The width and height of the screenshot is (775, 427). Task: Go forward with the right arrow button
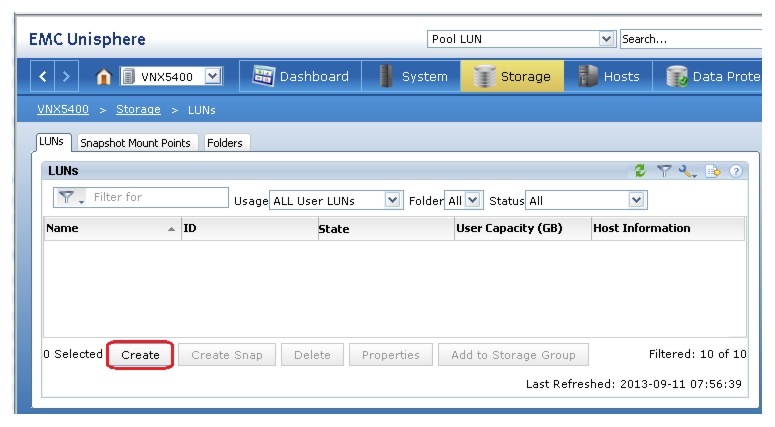pyautogui.click(x=66, y=76)
